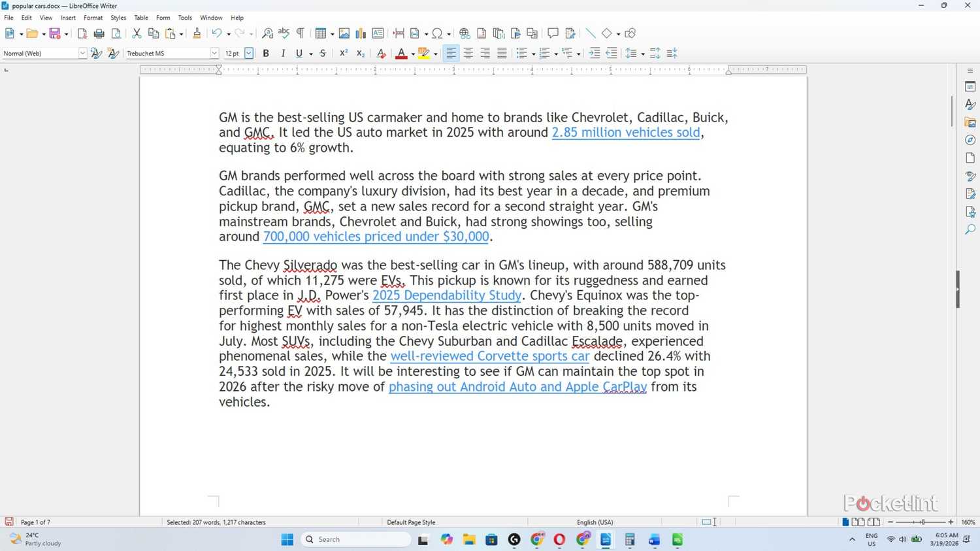Select the Insert Chart icon
The width and height of the screenshot is (980, 551).
tap(360, 33)
